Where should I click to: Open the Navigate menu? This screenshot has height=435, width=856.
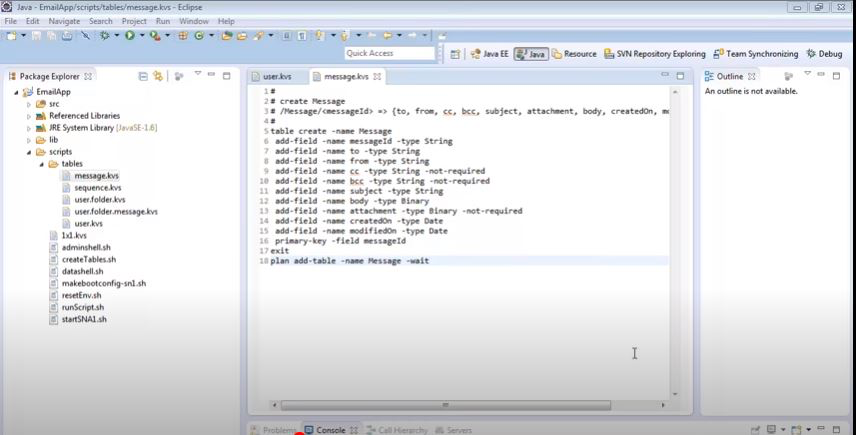pyautogui.click(x=64, y=21)
